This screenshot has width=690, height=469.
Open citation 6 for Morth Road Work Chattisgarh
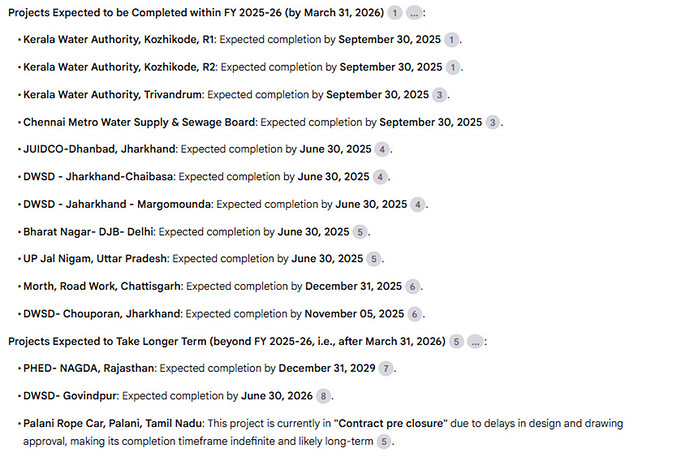tap(412, 287)
